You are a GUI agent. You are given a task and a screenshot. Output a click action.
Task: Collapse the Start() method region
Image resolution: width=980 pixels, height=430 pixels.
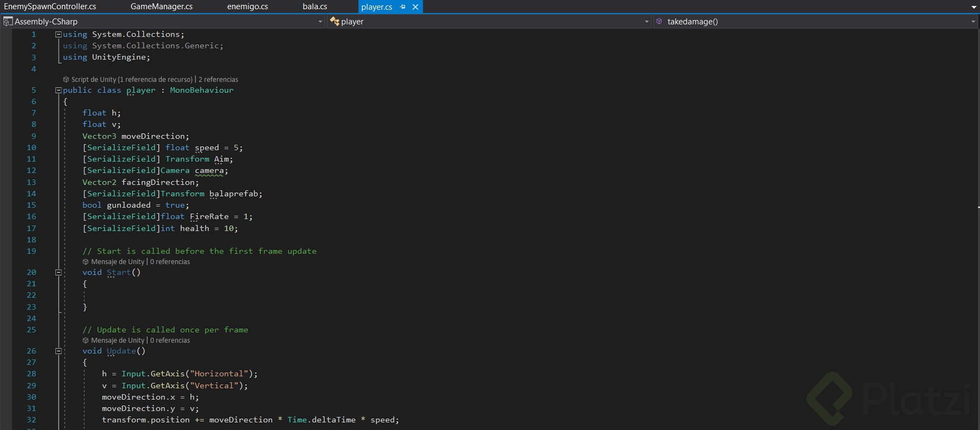tap(58, 273)
